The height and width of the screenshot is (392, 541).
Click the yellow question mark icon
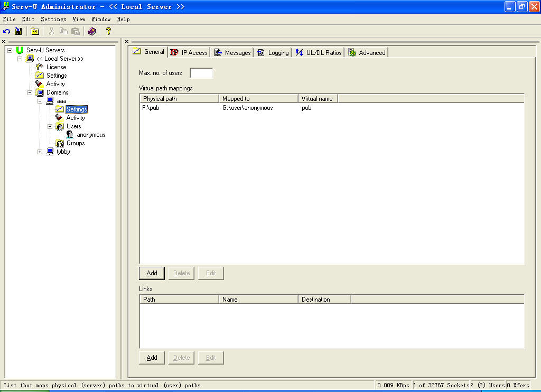(108, 32)
